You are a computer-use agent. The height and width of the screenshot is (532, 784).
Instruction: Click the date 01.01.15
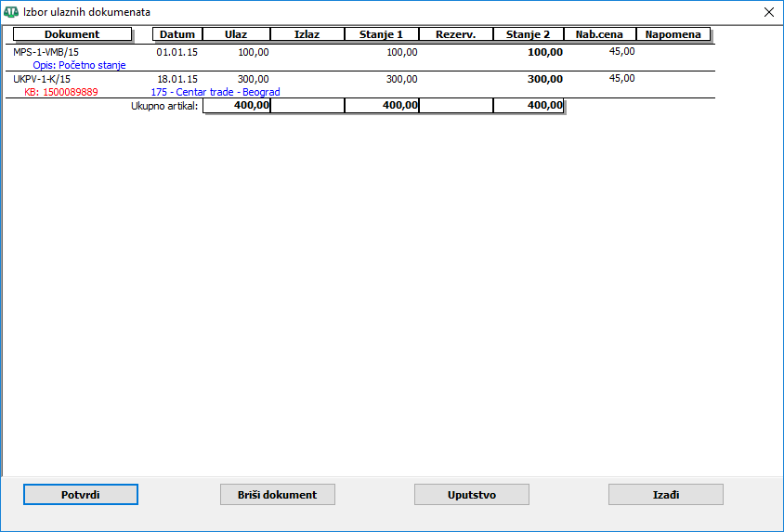[x=177, y=52]
